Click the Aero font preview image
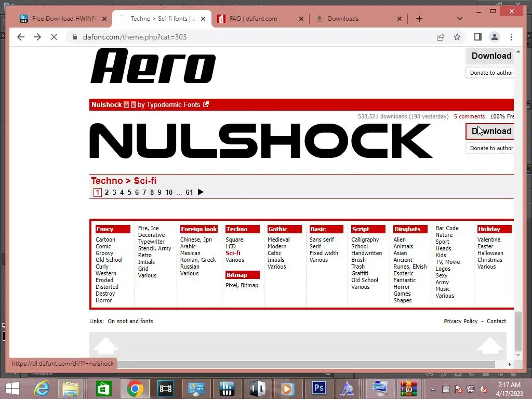The height and width of the screenshot is (399, 532). (x=153, y=65)
